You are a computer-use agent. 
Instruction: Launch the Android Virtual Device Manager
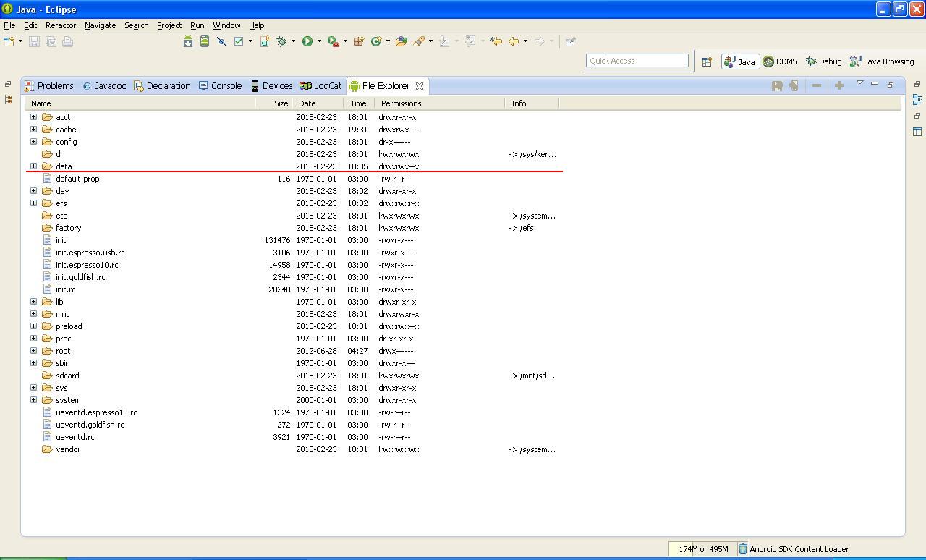click(205, 42)
